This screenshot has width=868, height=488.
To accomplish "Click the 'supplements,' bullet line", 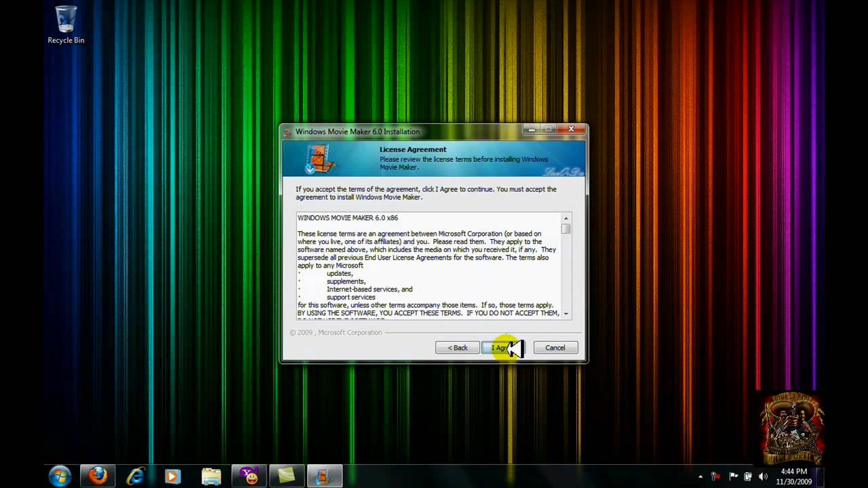I will tap(346, 281).
